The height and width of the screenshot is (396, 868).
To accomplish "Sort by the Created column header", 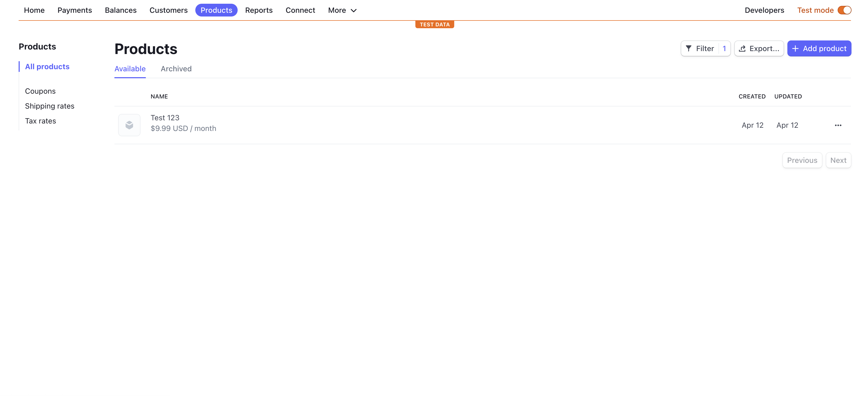I will (752, 96).
